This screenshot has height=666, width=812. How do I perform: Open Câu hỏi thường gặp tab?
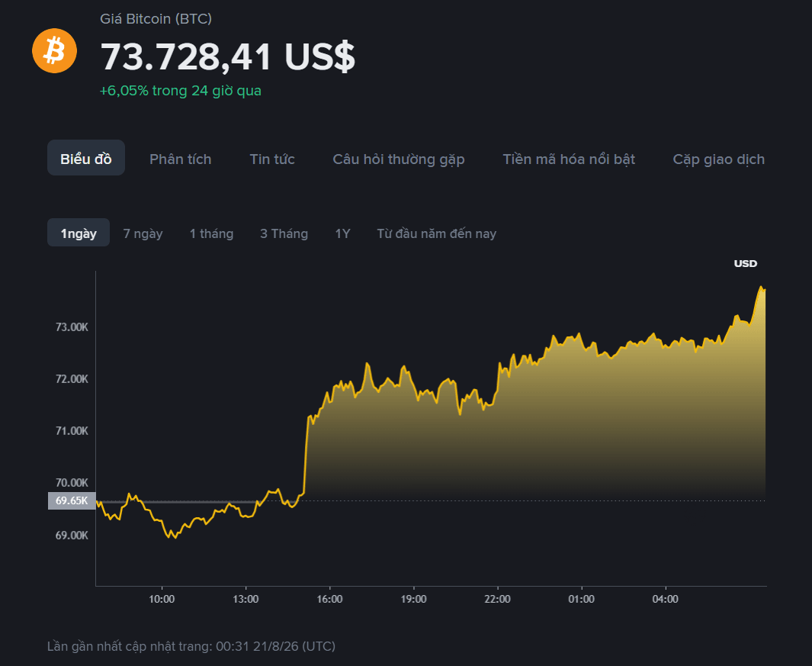click(398, 159)
